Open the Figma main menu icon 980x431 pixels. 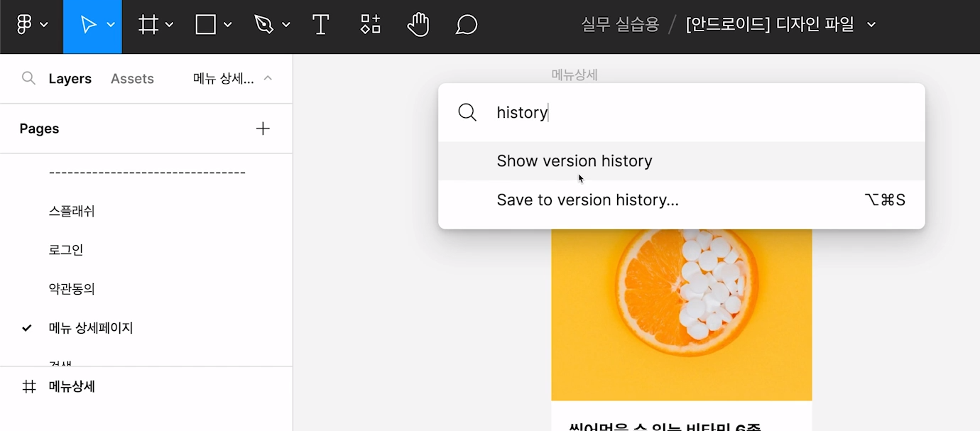[24, 25]
